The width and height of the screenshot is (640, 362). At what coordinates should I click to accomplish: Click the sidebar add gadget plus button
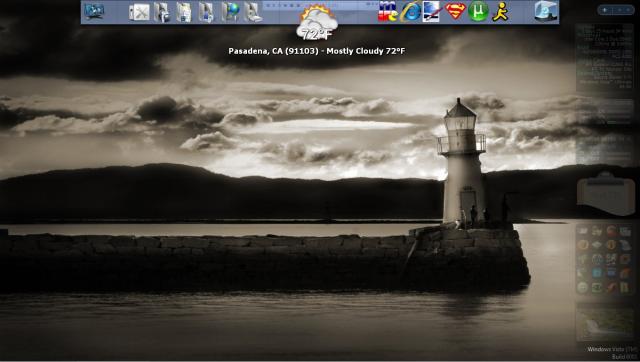tap(605, 10)
